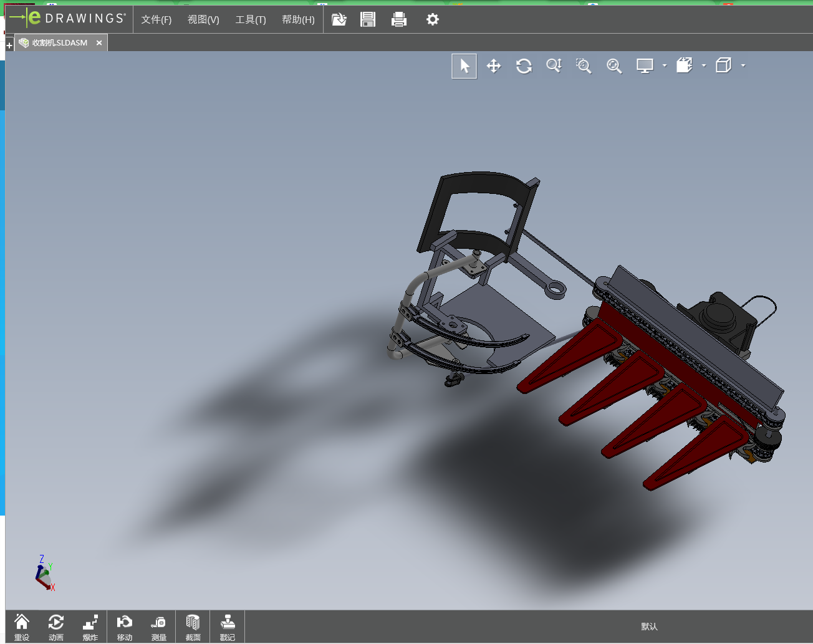Expand the display style dropdown arrow
Viewport: 813px width, 644px height.
click(x=665, y=65)
